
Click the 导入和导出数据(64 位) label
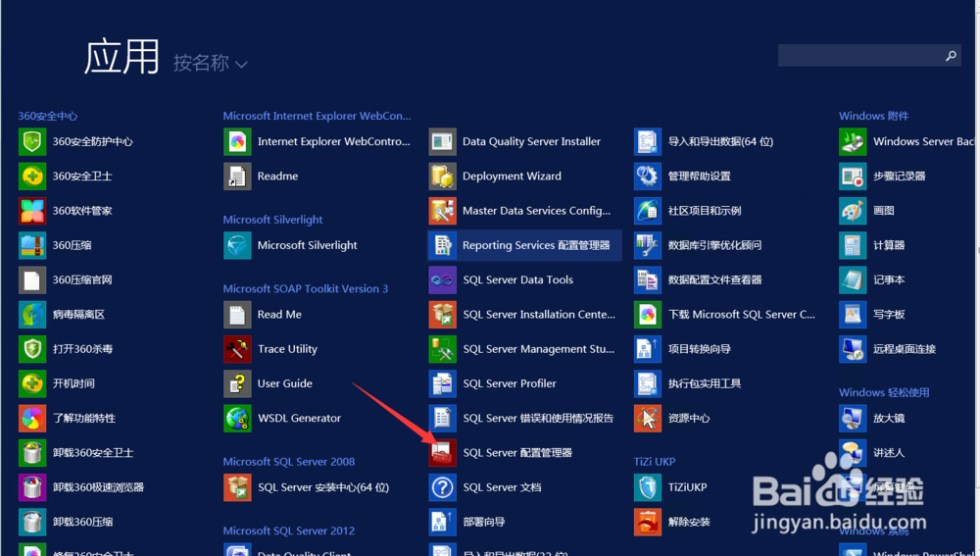coord(720,142)
